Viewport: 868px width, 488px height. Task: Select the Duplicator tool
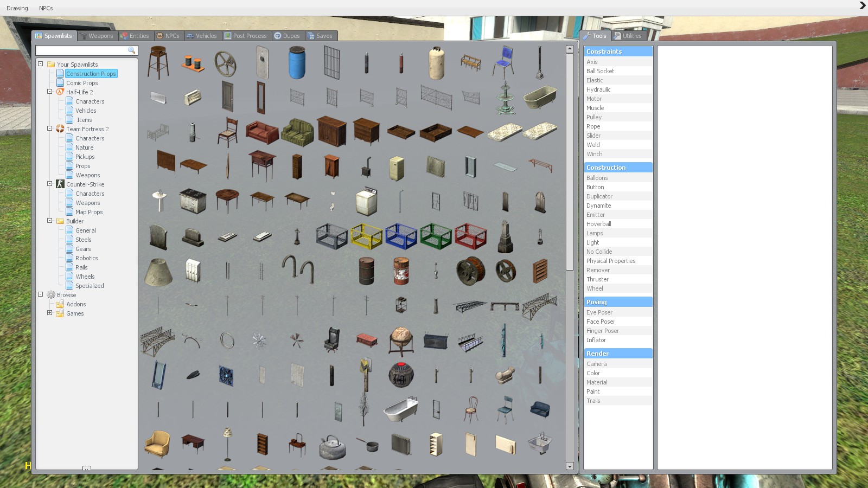(618, 196)
